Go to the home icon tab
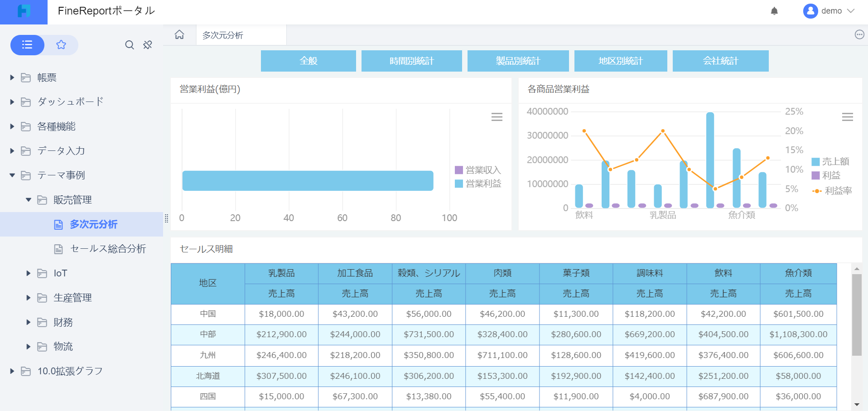The image size is (868, 411). tap(179, 35)
